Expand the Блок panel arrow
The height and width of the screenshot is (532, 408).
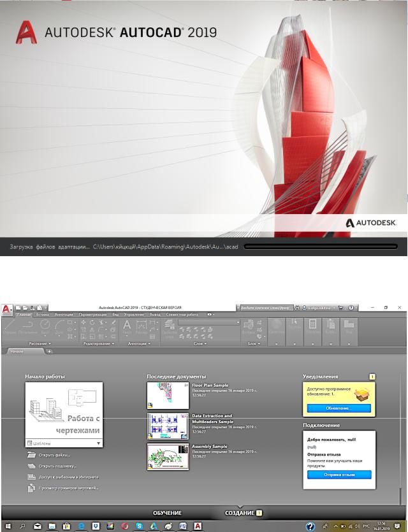tap(259, 343)
